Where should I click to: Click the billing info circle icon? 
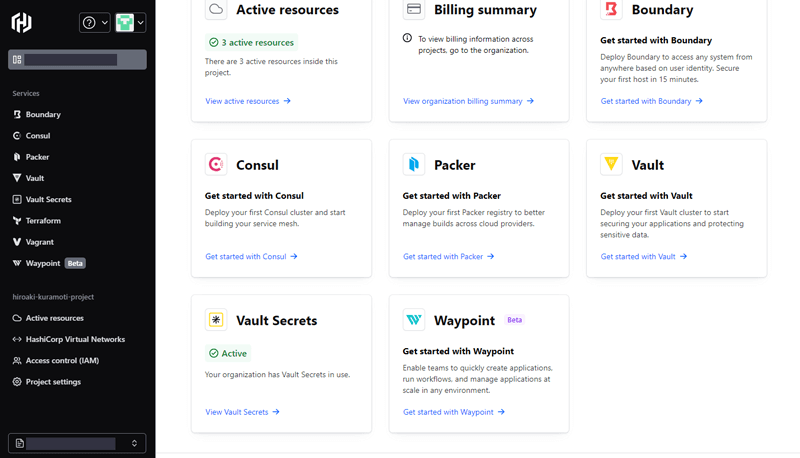click(x=407, y=38)
